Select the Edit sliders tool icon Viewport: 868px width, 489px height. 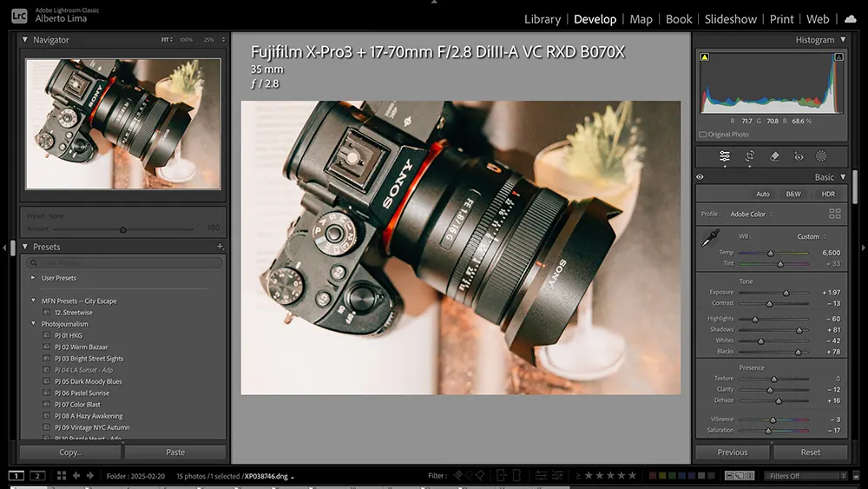pyautogui.click(x=724, y=156)
